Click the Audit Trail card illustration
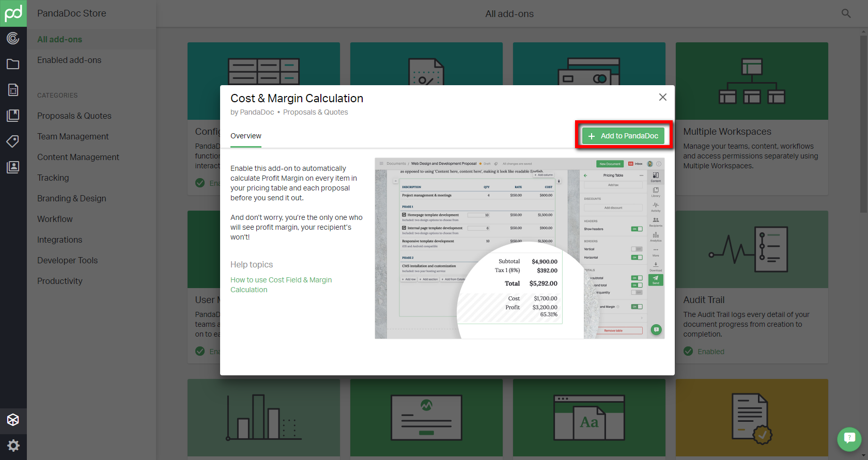Image resolution: width=868 pixels, height=460 pixels. (752, 249)
